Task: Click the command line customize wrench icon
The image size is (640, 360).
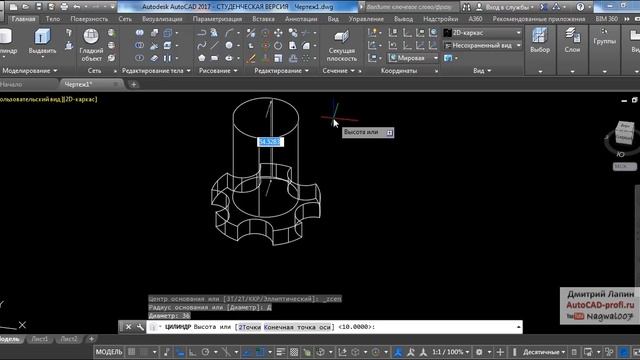Action: coord(140,327)
